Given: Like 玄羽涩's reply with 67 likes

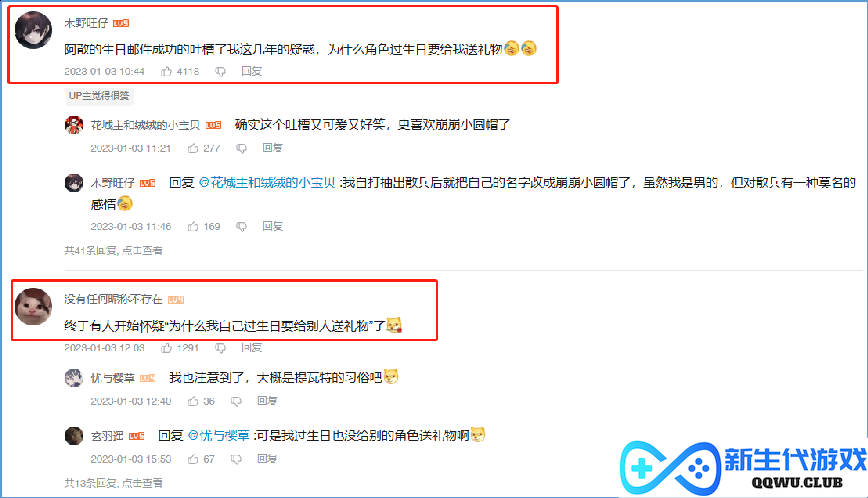Looking at the screenshot, I should [193, 459].
